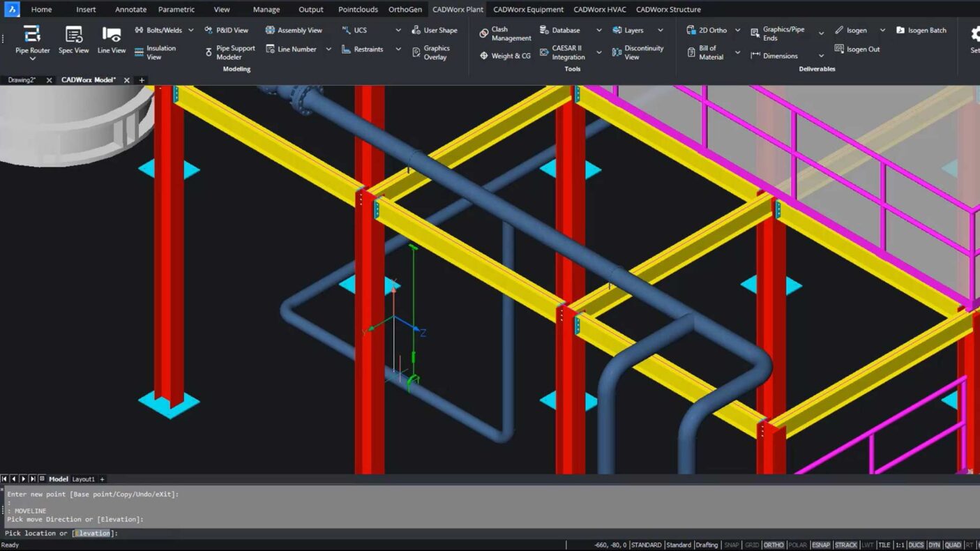Choose the User Shape tool
This screenshot has height=551, width=980.
435,30
